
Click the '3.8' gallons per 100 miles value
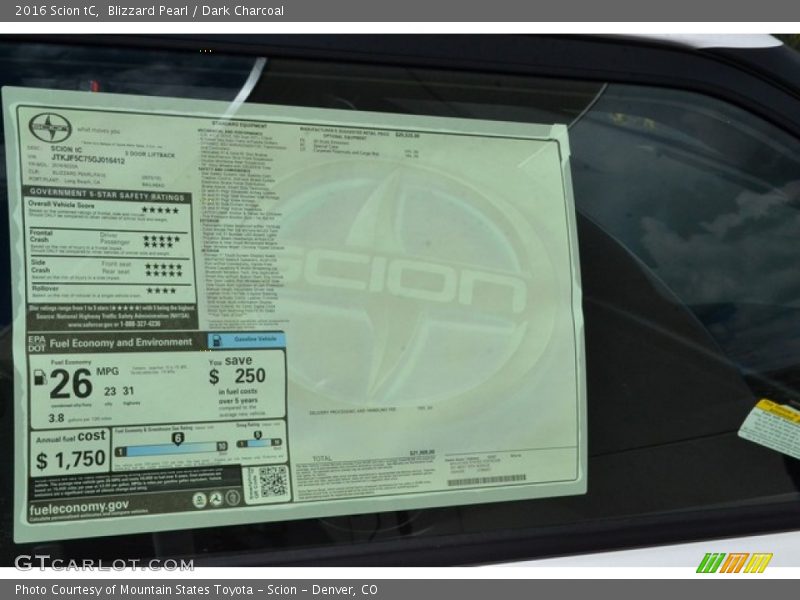click(56, 418)
